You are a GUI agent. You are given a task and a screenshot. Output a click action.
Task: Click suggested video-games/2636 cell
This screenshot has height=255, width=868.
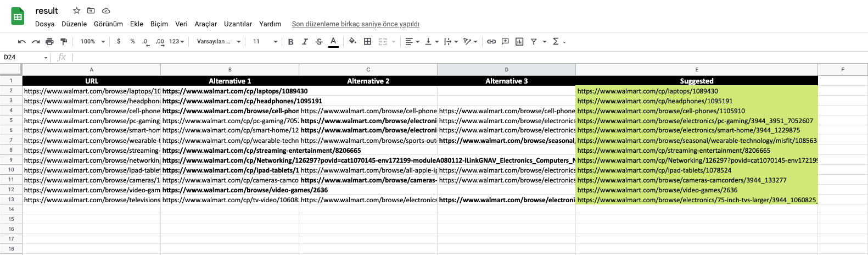point(697,190)
